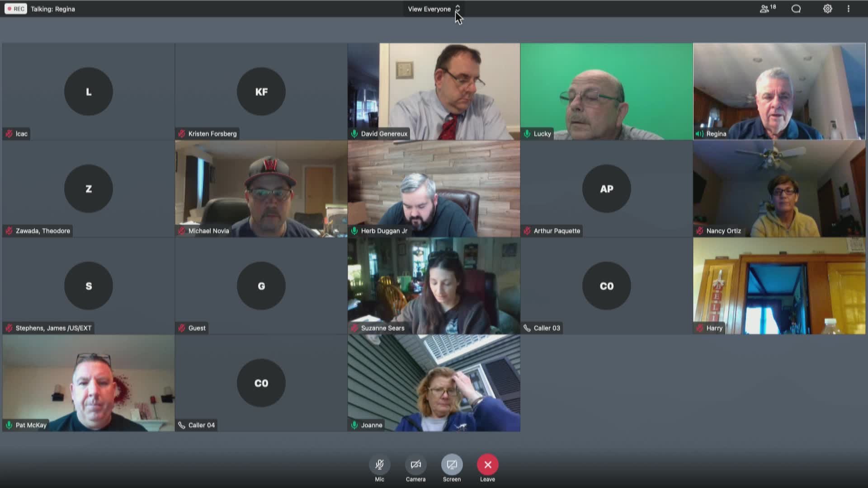This screenshot has height=488, width=868.
Task: Open the settings gear icon
Action: (x=827, y=9)
